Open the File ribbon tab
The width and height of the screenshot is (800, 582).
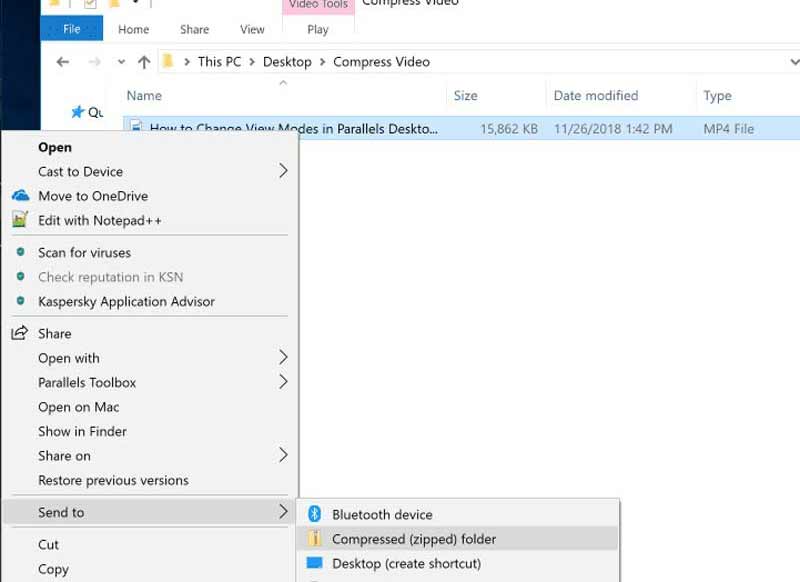[71, 29]
